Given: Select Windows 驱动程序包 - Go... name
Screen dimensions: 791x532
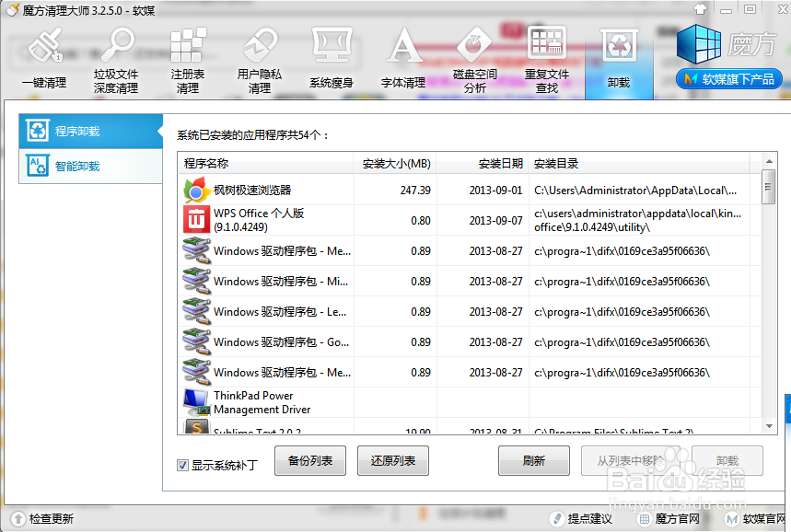Looking at the screenshot, I should pyautogui.click(x=281, y=341).
